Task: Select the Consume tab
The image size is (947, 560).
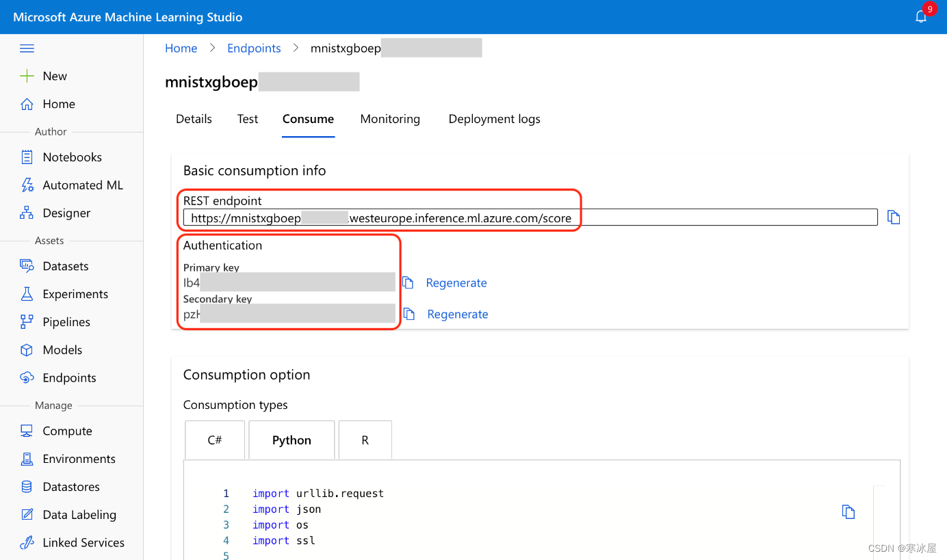Action: [308, 119]
